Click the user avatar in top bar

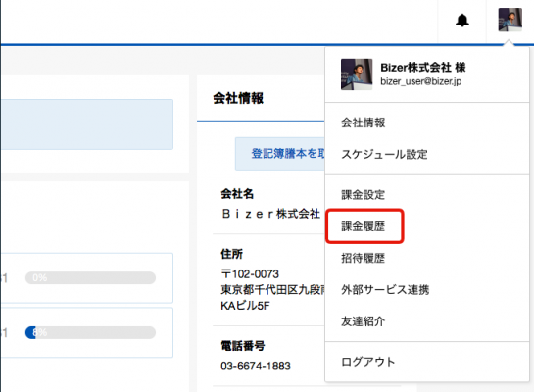(x=510, y=20)
